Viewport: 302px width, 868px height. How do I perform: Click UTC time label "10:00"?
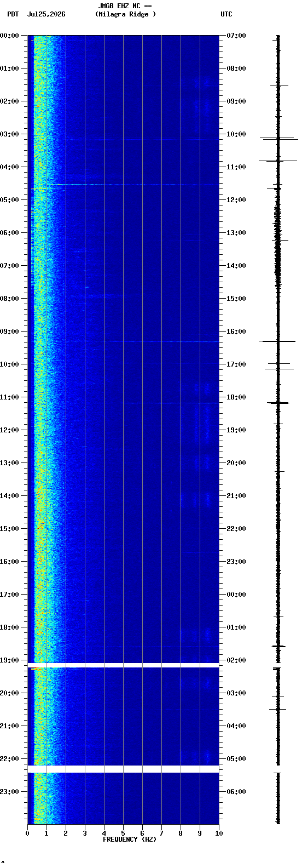(x=236, y=134)
